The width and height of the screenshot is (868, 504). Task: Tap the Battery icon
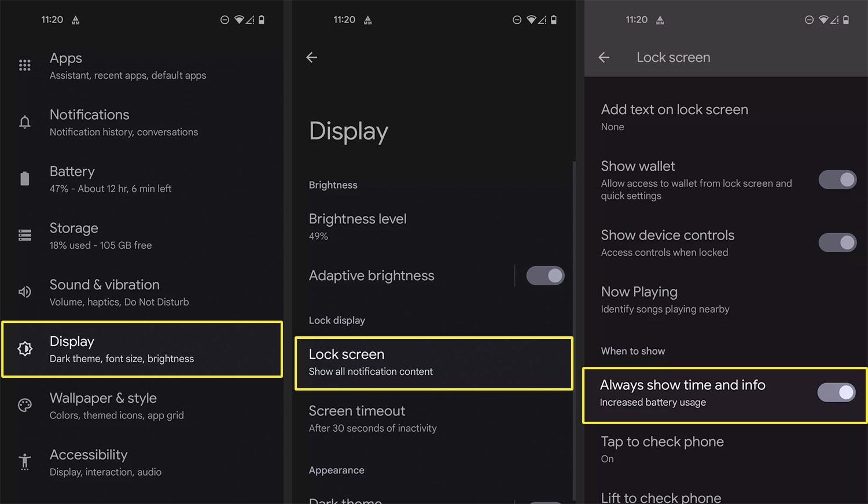24,178
